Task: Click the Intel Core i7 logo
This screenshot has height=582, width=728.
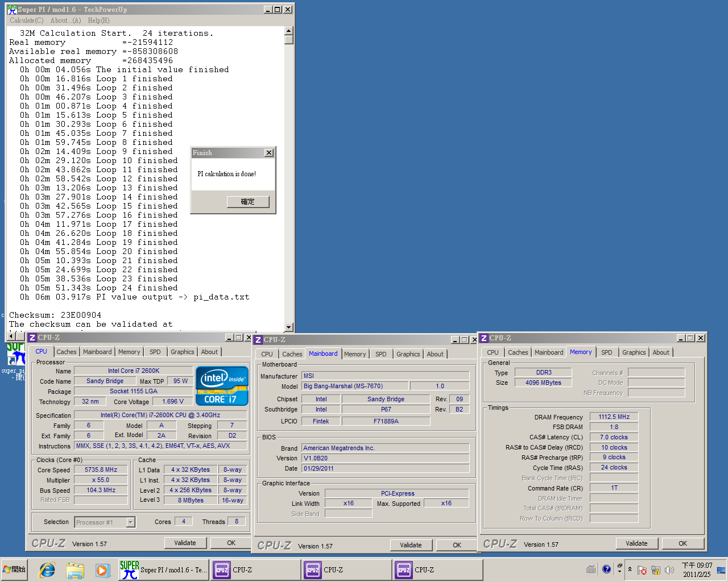Action: (222, 385)
